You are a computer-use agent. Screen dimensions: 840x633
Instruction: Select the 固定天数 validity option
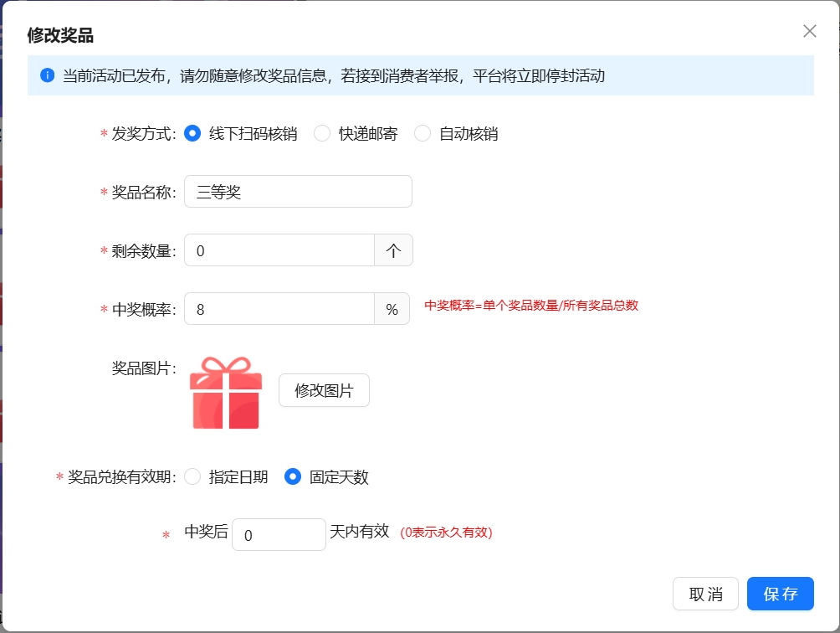(x=293, y=477)
